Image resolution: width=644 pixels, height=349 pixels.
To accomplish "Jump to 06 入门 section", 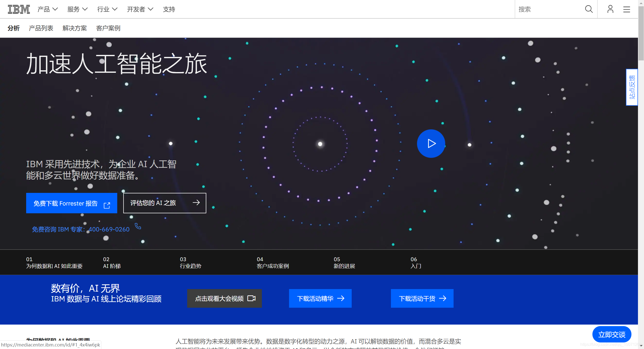I will click(x=416, y=263).
